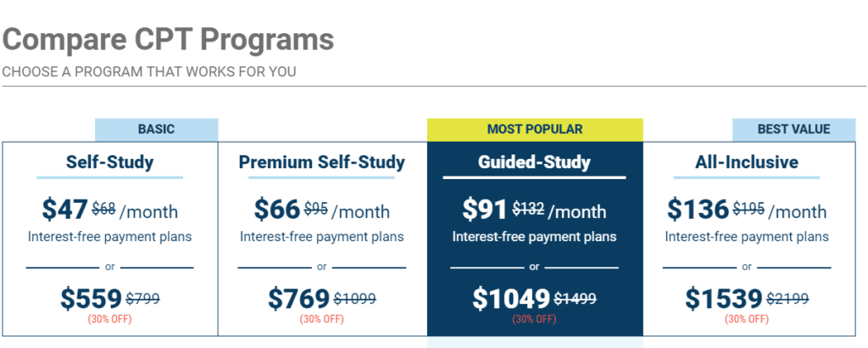Click the Compare CPT Programs heading
868x348 pixels.
point(169,39)
